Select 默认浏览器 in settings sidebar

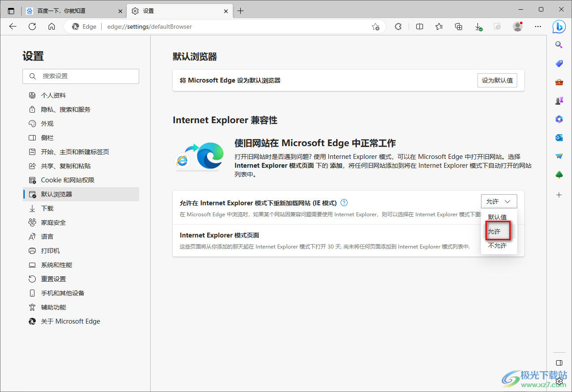(x=81, y=194)
